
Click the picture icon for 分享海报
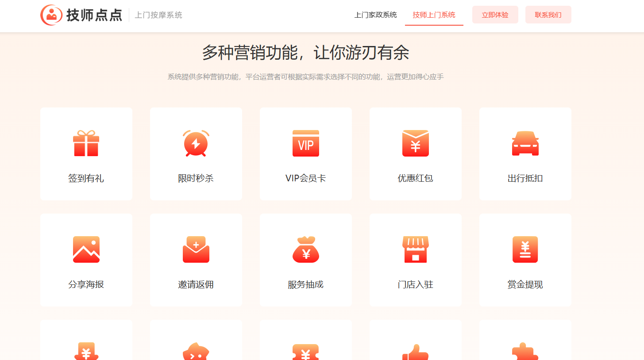86,249
